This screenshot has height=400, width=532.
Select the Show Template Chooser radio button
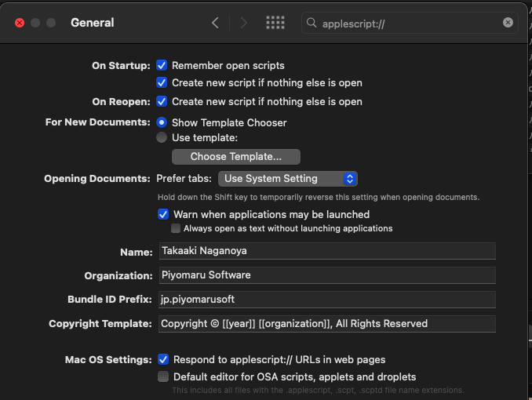[x=162, y=122]
